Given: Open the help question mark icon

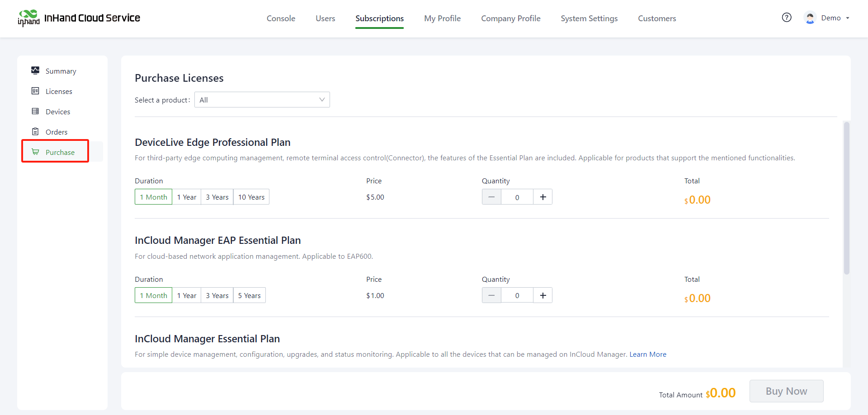Looking at the screenshot, I should coord(787,18).
